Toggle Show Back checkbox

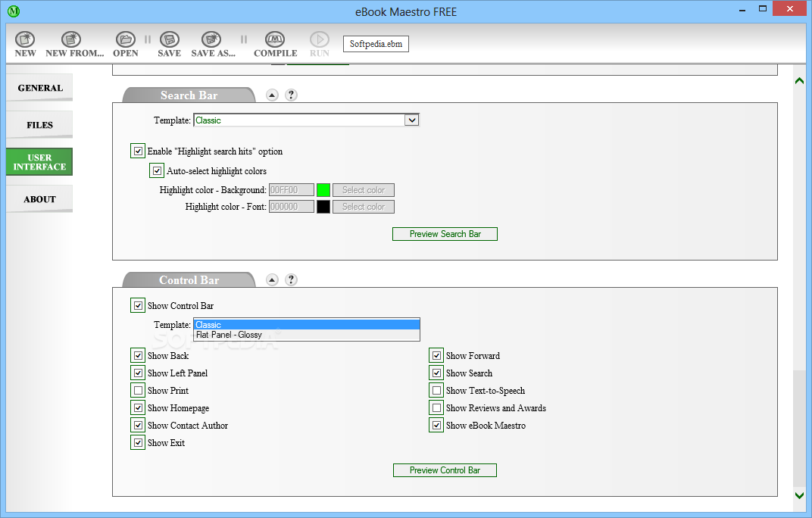pyautogui.click(x=138, y=355)
